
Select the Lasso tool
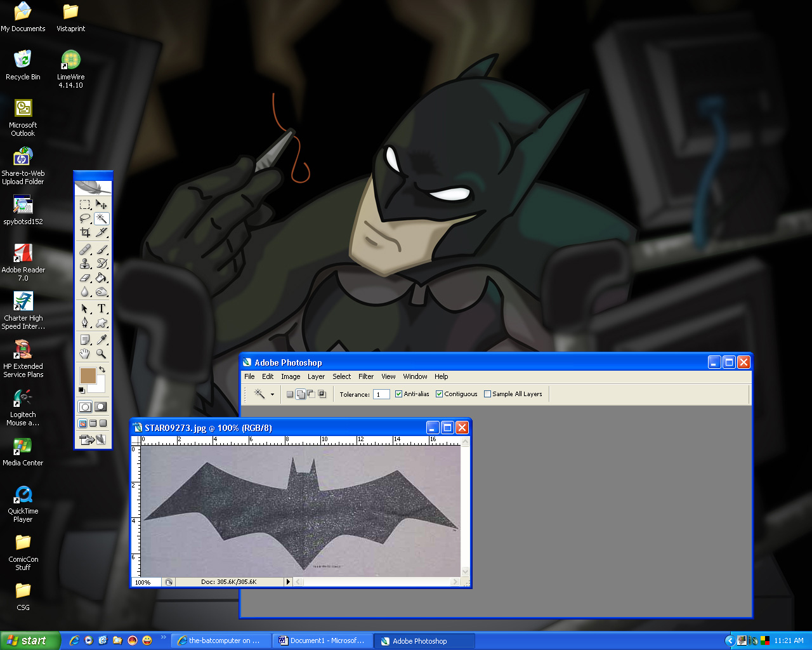coord(85,218)
